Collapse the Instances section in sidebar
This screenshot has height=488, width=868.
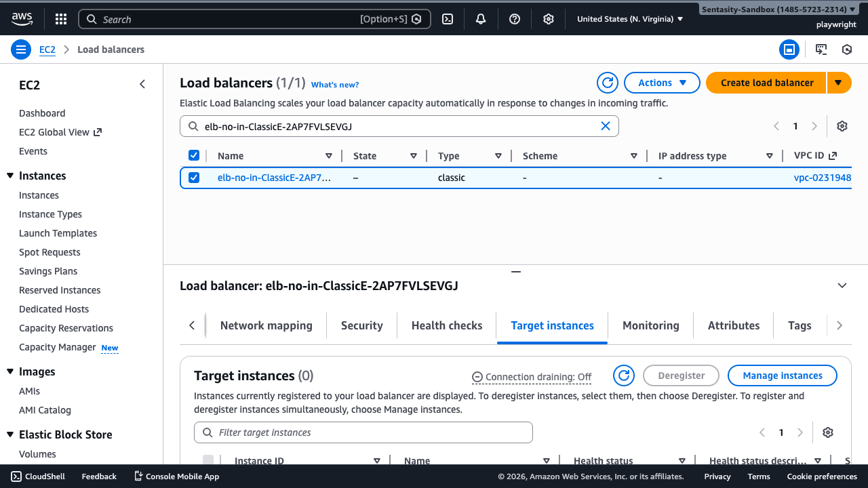coord(10,176)
